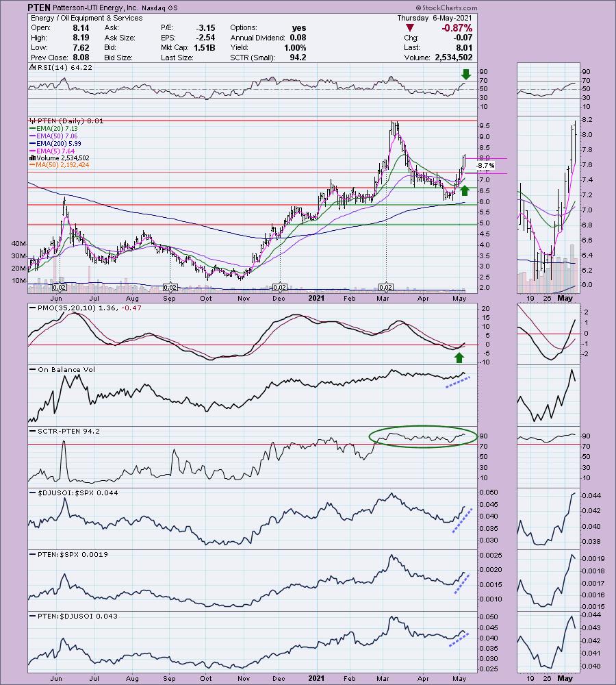Click the SCTR-PTEN 94.2 panel label

pyautogui.click(x=68, y=431)
